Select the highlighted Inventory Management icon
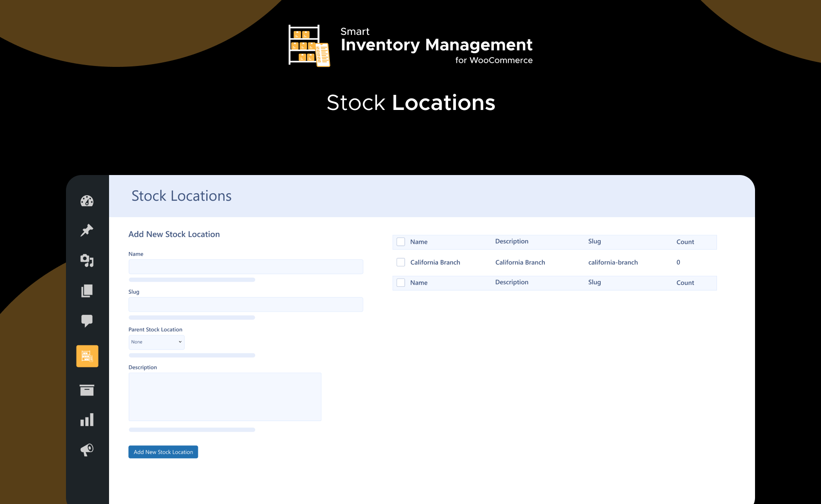 [87, 356]
